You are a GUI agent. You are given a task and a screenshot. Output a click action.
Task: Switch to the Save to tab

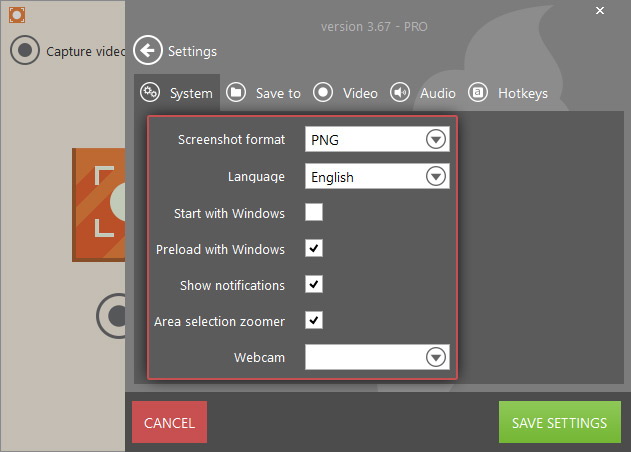point(277,93)
